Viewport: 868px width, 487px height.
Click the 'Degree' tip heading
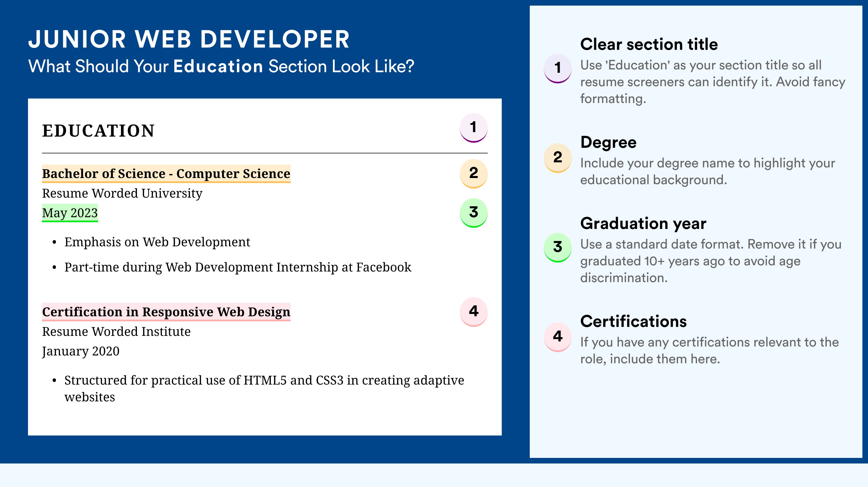click(x=608, y=142)
